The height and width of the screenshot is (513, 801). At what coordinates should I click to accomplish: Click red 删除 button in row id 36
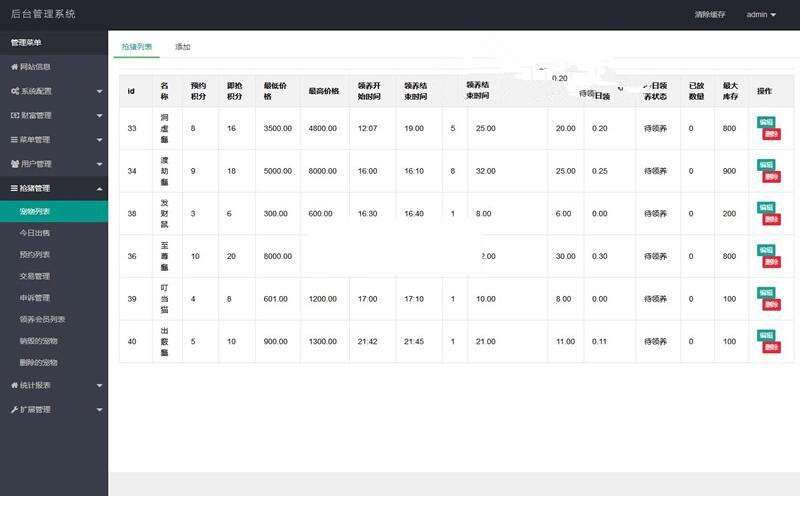point(771,263)
